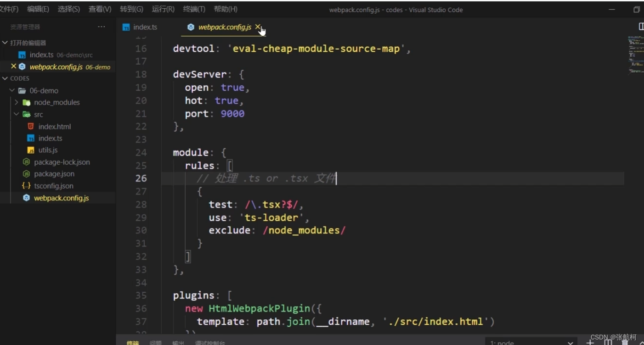The height and width of the screenshot is (345, 644).
Task: Open the 查看(V) menu
Action: (100, 9)
